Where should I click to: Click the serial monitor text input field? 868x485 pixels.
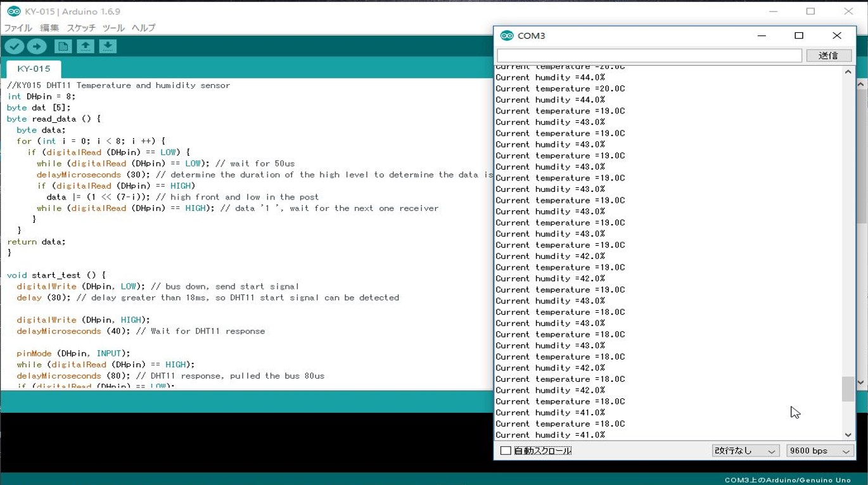[649, 56]
